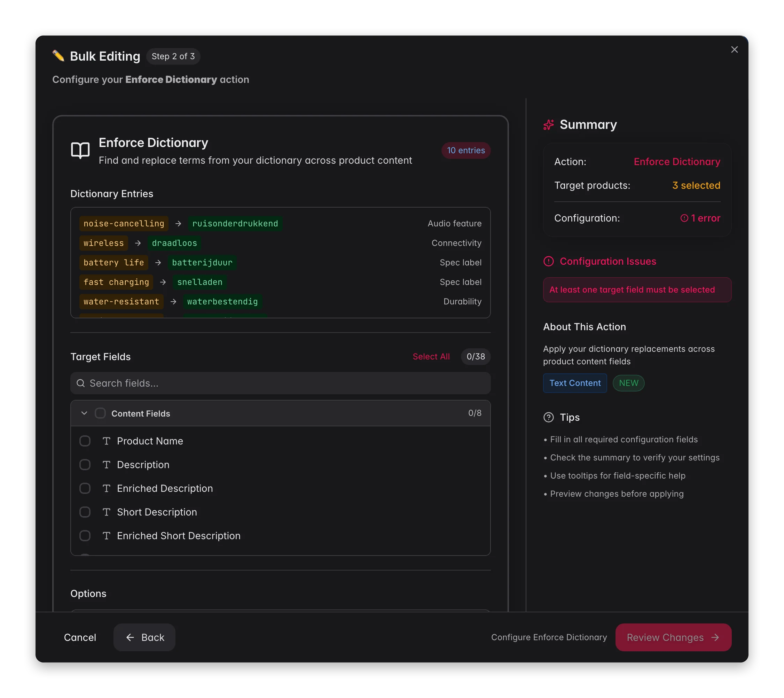Image resolution: width=784 pixels, height=698 pixels.
Task: Click the arrow after water-resistant term
Action: (173, 302)
